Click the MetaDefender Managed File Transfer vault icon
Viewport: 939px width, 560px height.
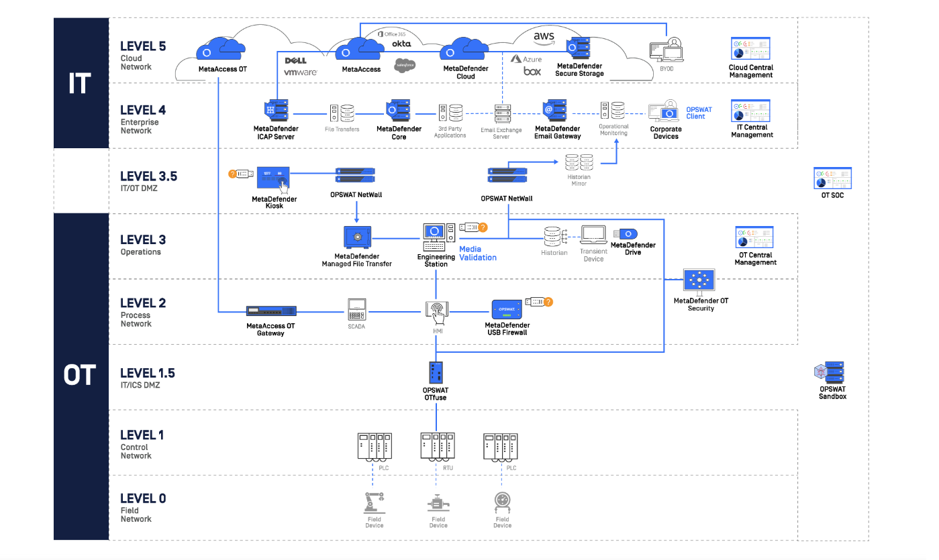pyautogui.click(x=356, y=237)
